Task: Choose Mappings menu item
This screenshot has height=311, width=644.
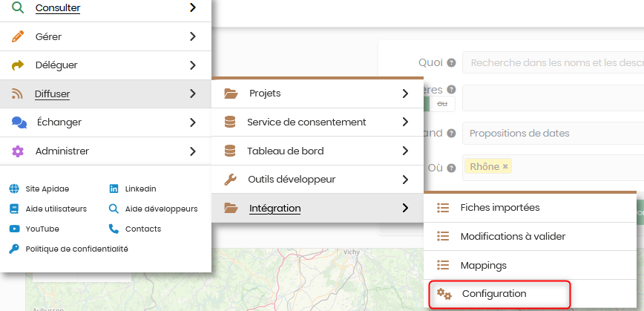Action: click(x=530, y=265)
